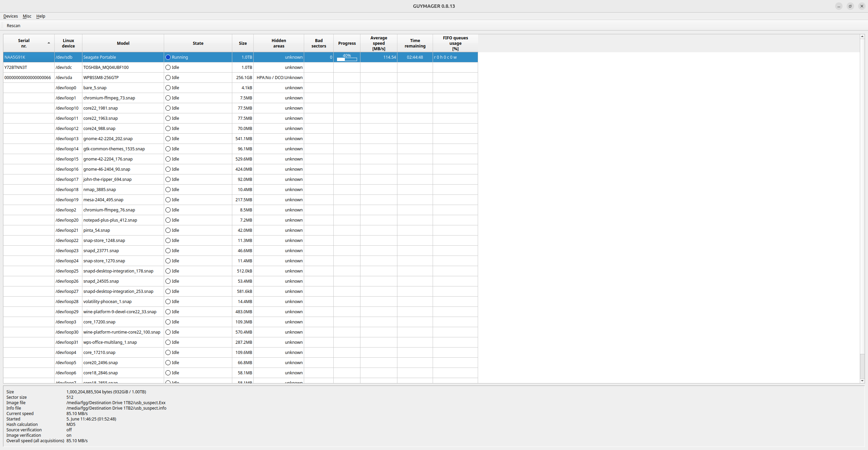Click the sort arrow on Serial nr. column
The image size is (868, 450).
click(49, 43)
